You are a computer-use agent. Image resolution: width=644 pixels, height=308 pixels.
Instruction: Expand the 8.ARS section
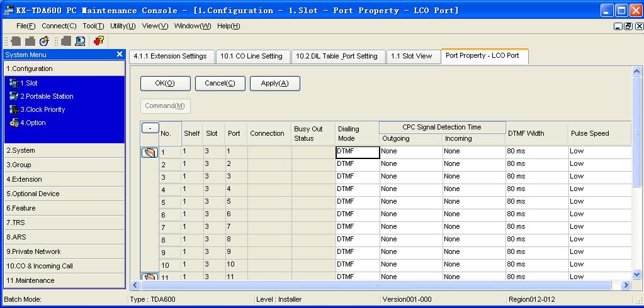(64, 237)
